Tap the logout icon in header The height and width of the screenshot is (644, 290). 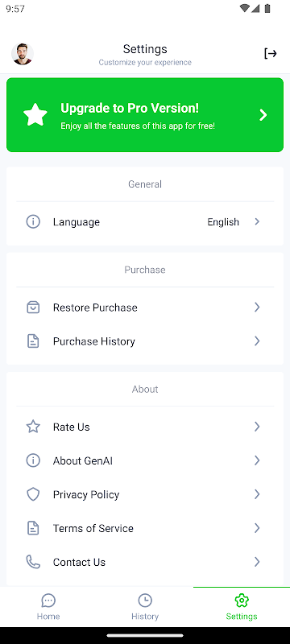(271, 54)
